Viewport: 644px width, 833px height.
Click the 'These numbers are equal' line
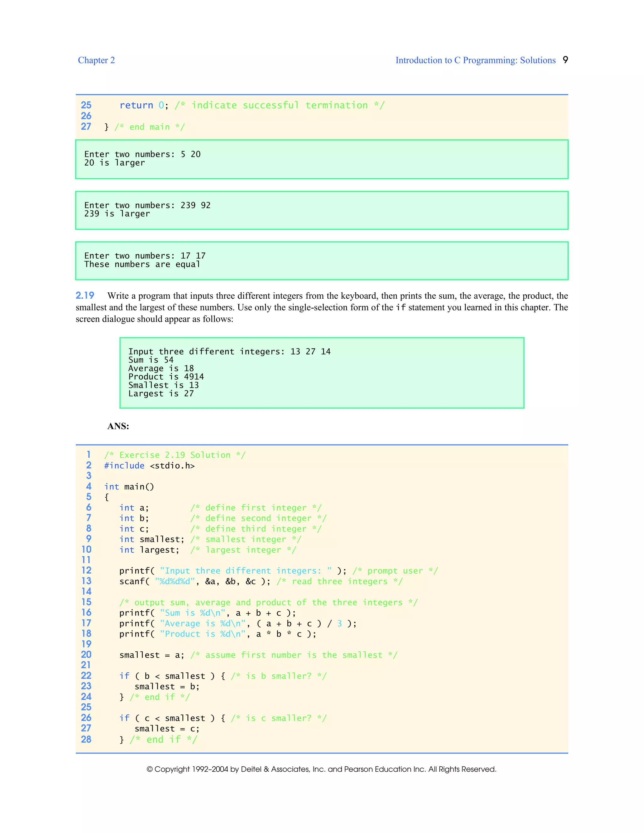click(x=142, y=264)
